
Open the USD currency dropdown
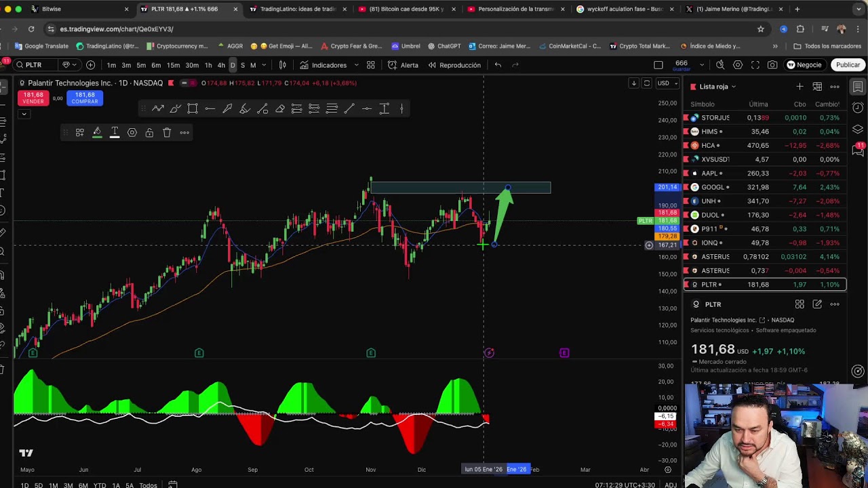point(667,83)
